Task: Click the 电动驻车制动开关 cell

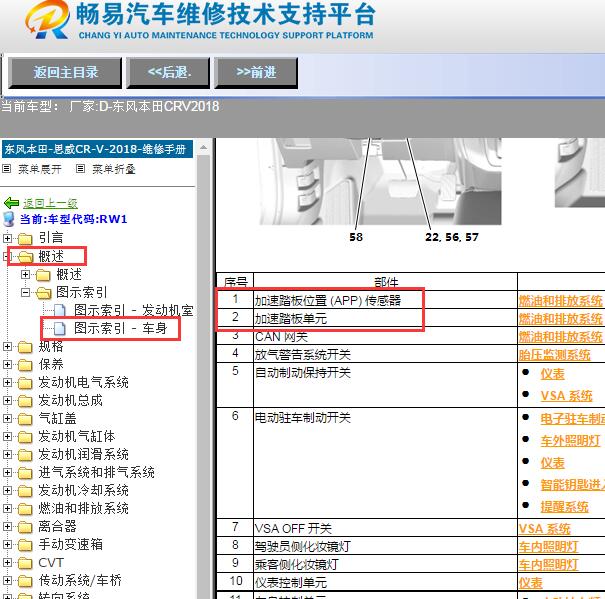Action: point(385,463)
